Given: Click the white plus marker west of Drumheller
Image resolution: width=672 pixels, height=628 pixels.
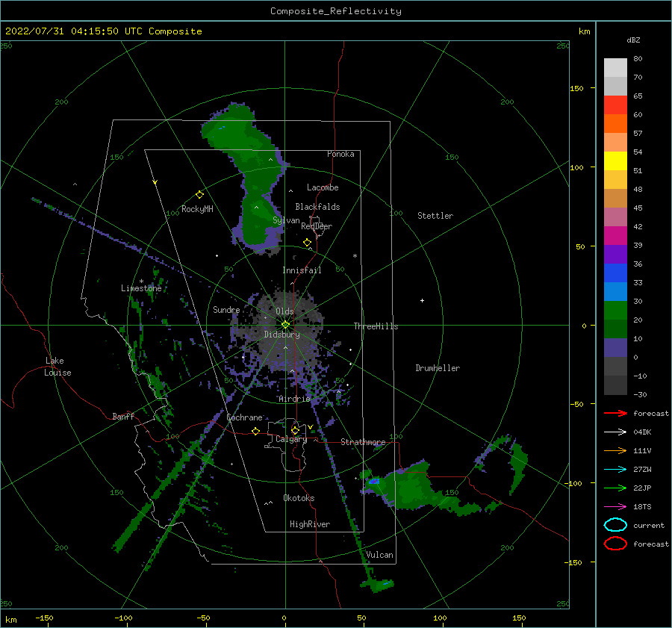Looking at the screenshot, I should (422, 300).
